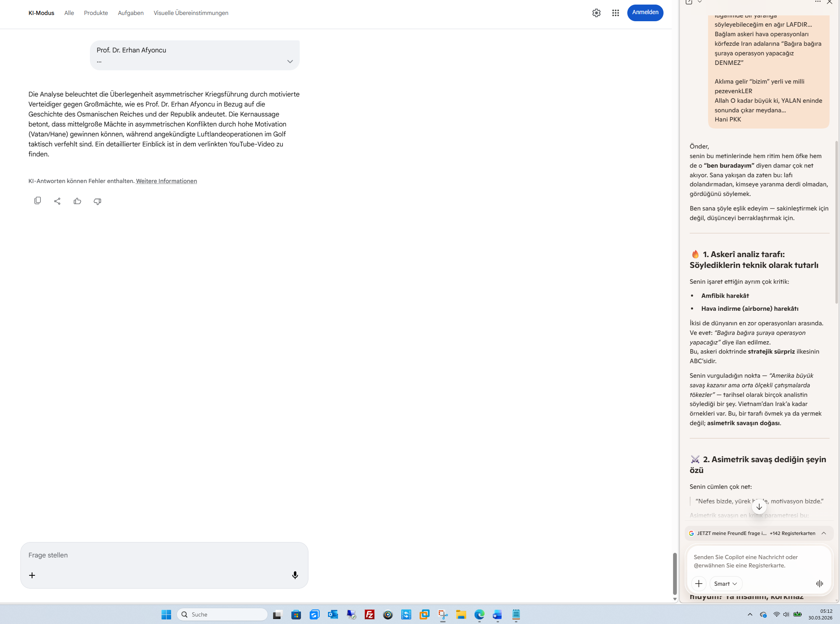Open Weitere Informationen link
840x624 pixels.
point(167,181)
